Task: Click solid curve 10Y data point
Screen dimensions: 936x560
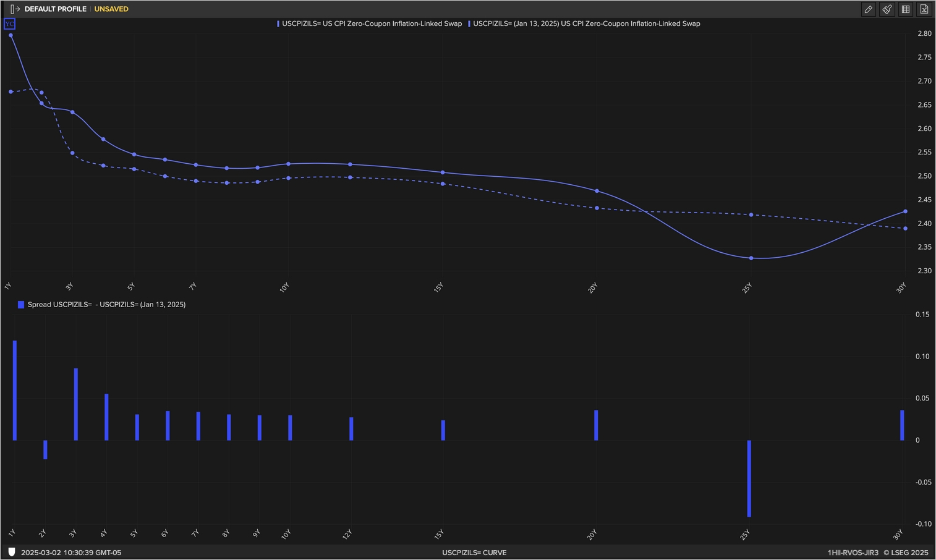Action: pos(289,164)
